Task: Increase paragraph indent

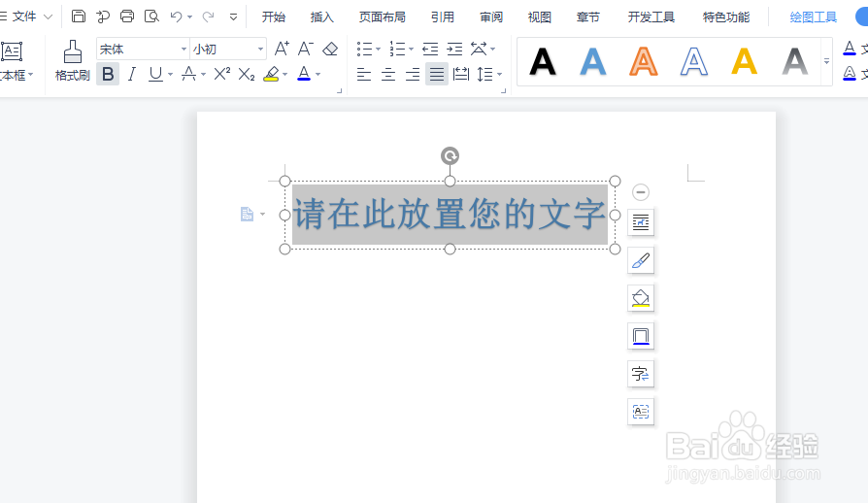Action: click(x=454, y=49)
